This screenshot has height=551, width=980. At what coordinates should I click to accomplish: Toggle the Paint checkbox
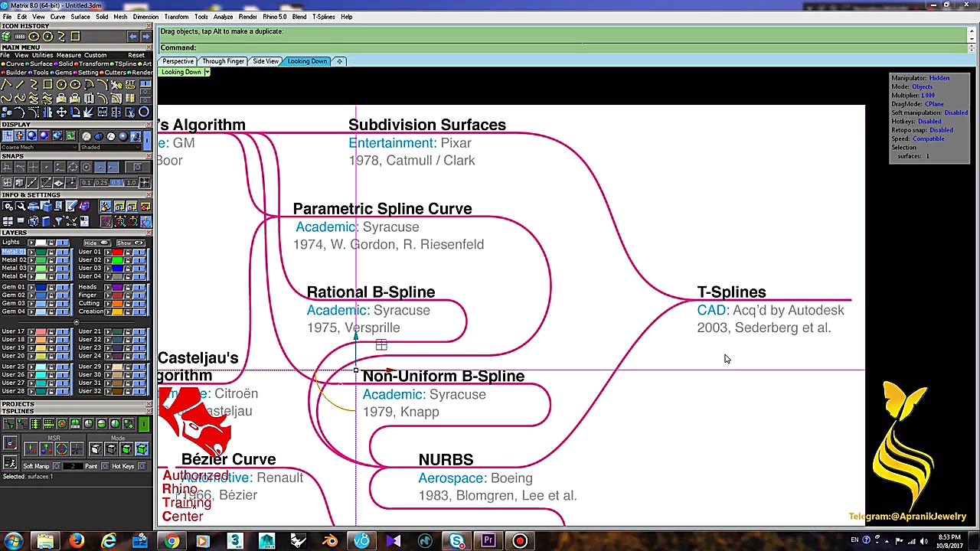pyautogui.click(x=104, y=466)
